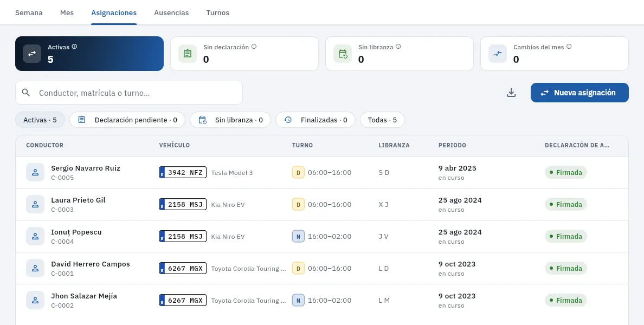
Task: Click plate 6267 MGX in David Herrero's row
Action: [183, 268]
